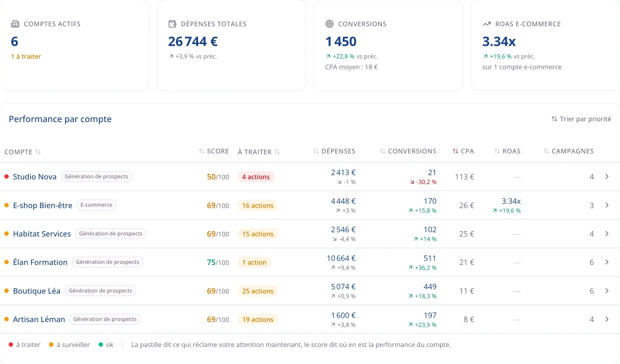
Task: Open Habitat Services row chevron
Action: (x=607, y=234)
